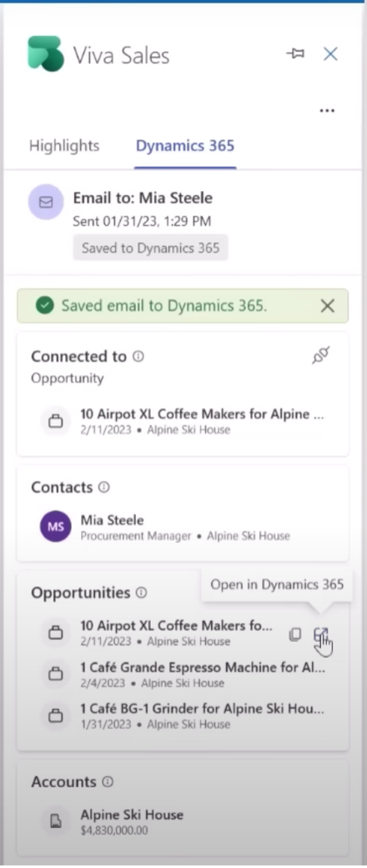Click the info icon next to Accounts

pos(108,781)
